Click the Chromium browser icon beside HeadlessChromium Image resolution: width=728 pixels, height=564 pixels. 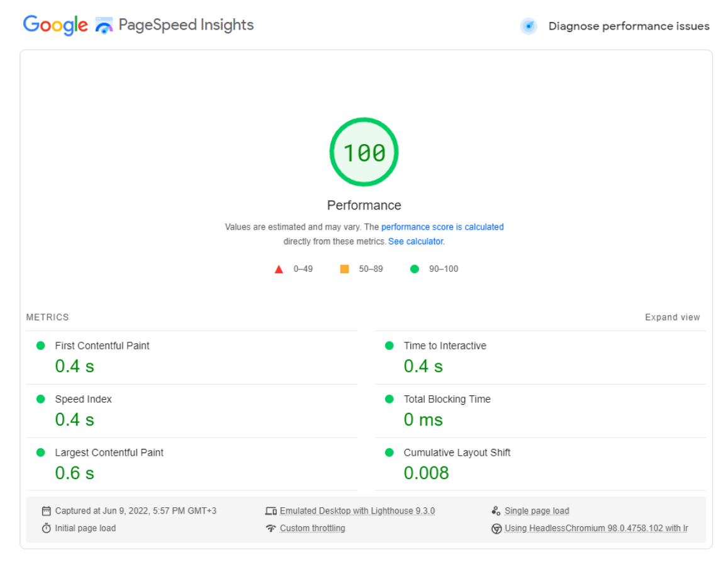point(496,528)
